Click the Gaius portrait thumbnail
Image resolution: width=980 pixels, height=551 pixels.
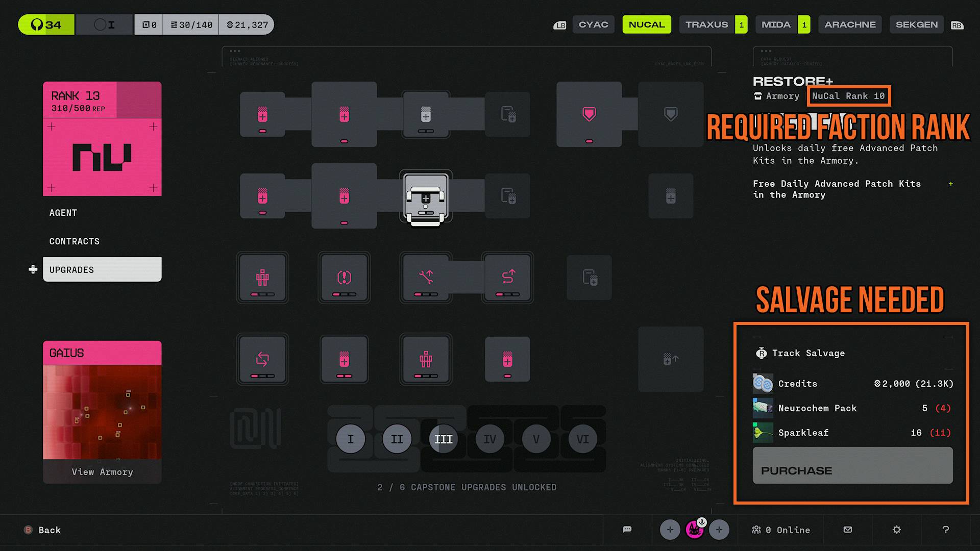tap(102, 412)
